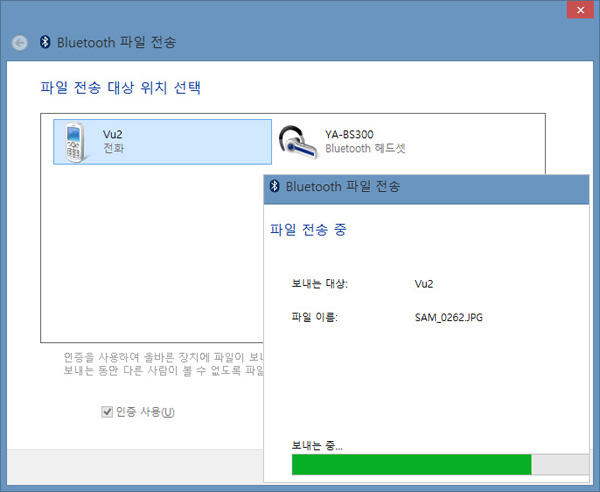Image resolution: width=600 pixels, height=492 pixels.
Task: Click the 보내는 중... status text
Action: [x=317, y=445]
